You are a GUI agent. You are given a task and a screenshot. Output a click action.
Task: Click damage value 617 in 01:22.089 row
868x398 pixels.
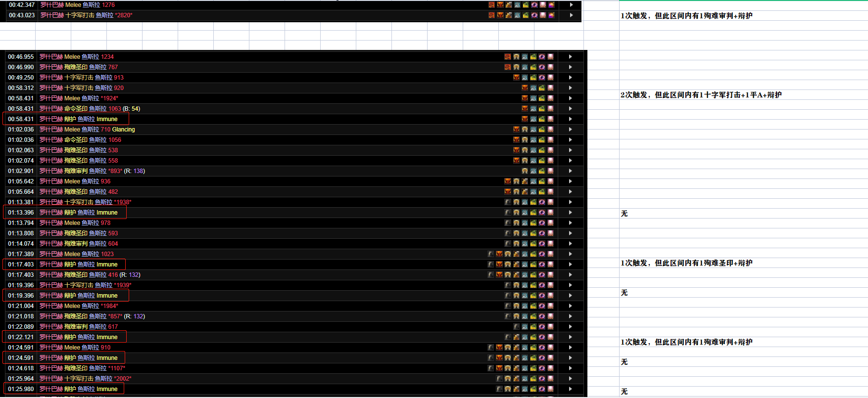(113, 327)
